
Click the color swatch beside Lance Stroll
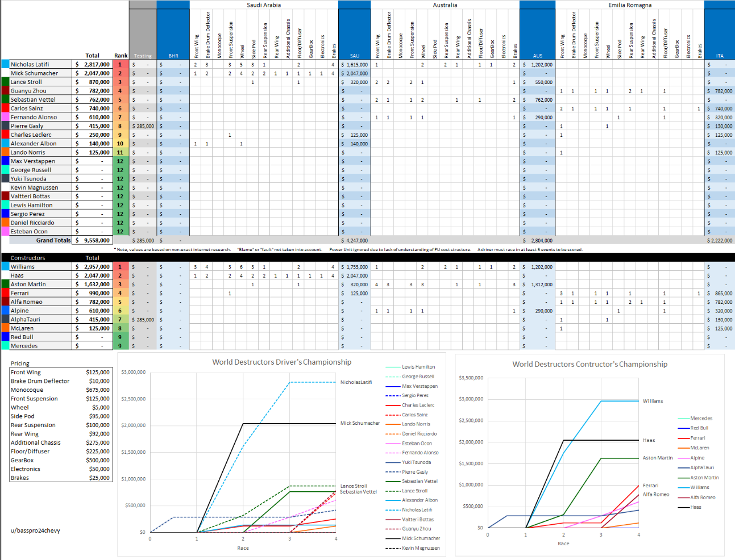pos(5,82)
